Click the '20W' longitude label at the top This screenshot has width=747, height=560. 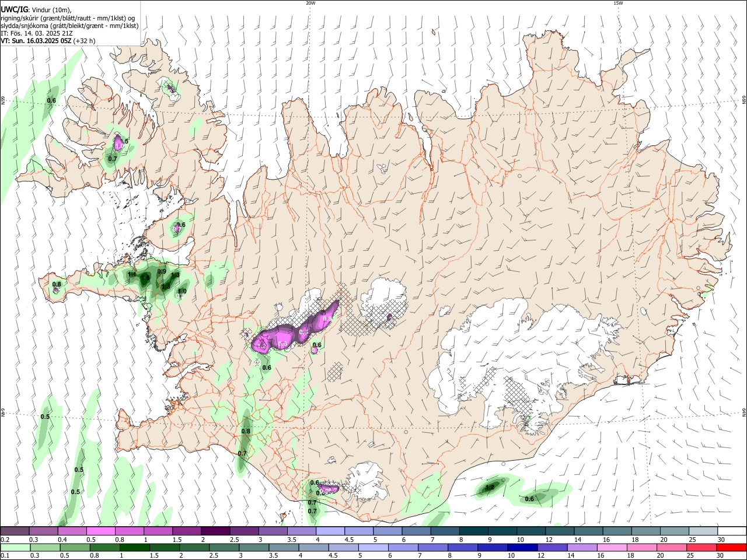tap(310, 3)
